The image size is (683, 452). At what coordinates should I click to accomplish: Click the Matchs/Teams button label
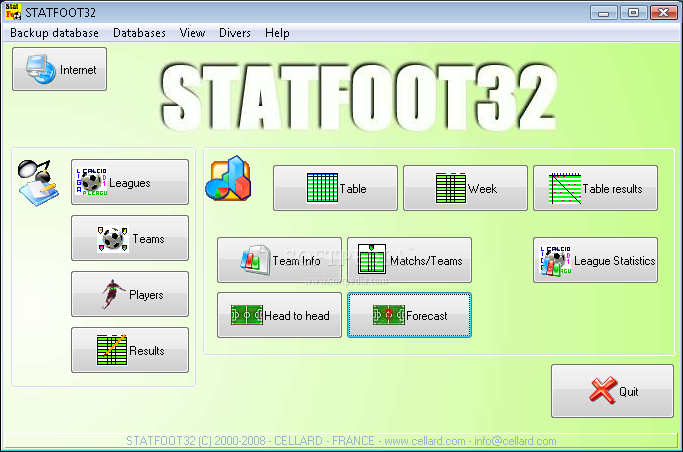pyautogui.click(x=426, y=261)
